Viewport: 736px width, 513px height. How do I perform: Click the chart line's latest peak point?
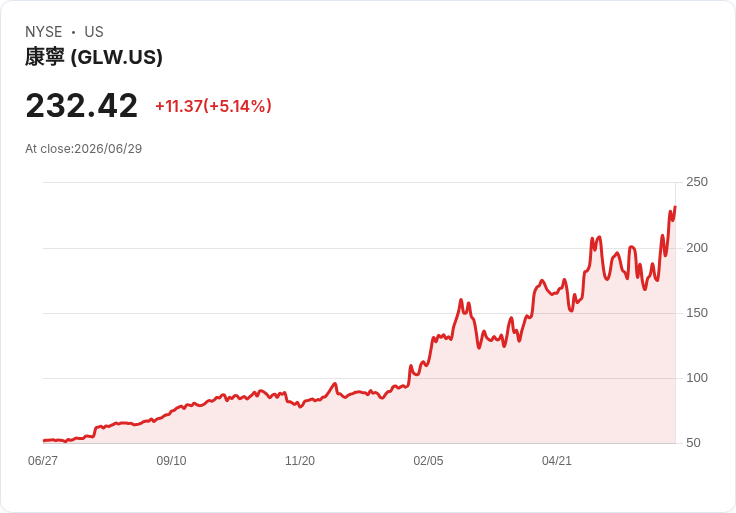pos(675,207)
